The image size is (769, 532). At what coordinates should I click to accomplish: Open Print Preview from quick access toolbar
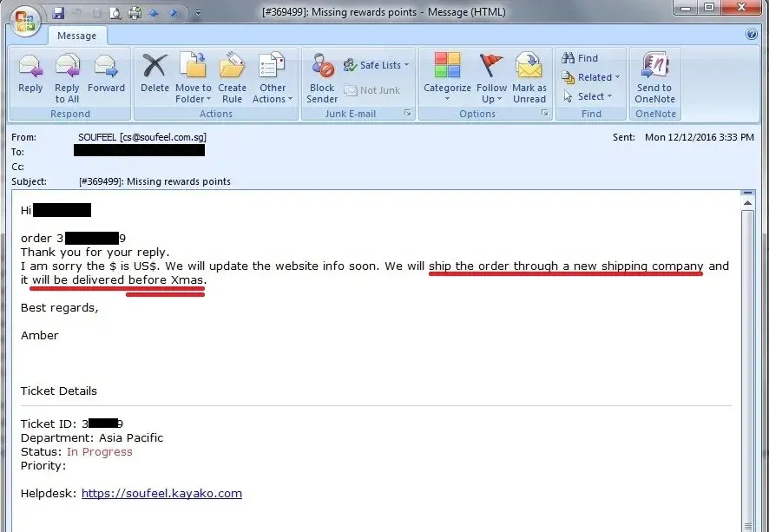click(115, 13)
